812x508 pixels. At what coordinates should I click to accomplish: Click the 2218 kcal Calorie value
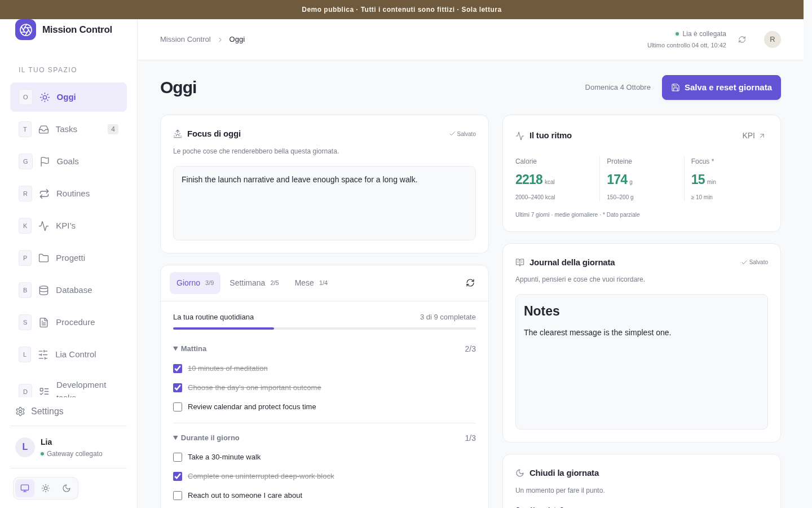535,179
